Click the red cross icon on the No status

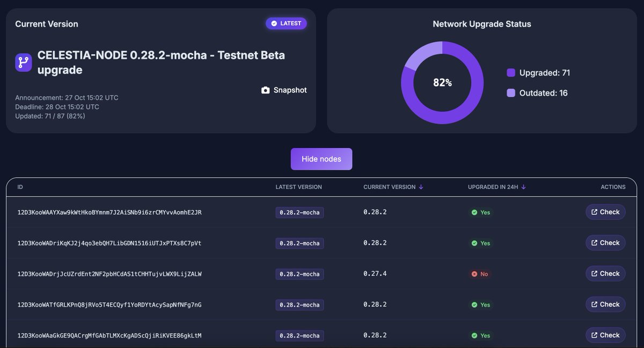[475, 274]
